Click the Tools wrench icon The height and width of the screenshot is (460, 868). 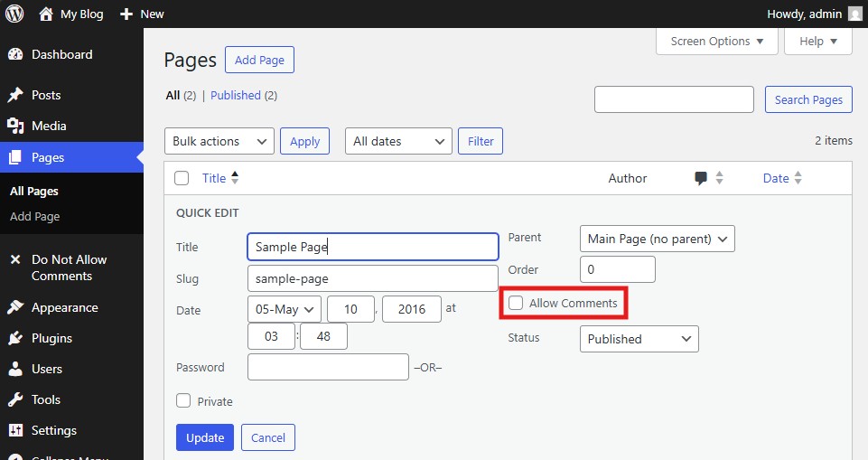point(15,399)
